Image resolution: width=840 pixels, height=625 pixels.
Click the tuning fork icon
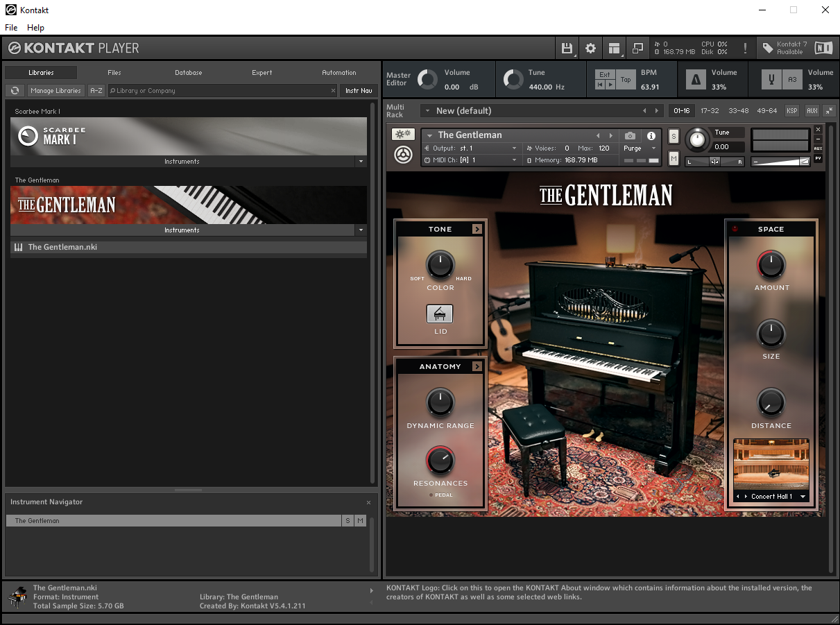click(771, 80)
